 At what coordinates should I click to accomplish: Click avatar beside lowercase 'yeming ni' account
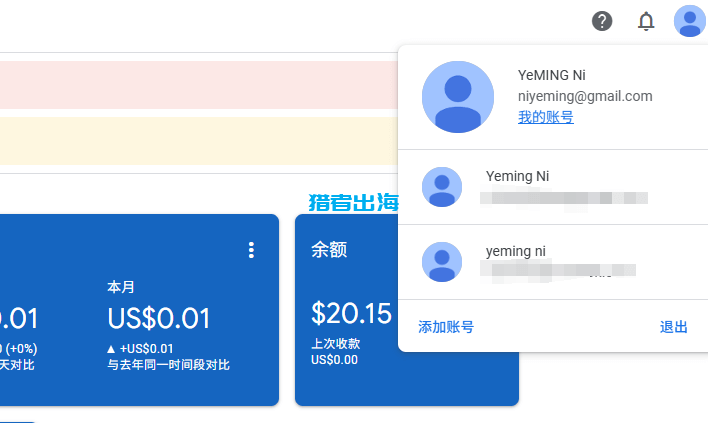(442, 262)
